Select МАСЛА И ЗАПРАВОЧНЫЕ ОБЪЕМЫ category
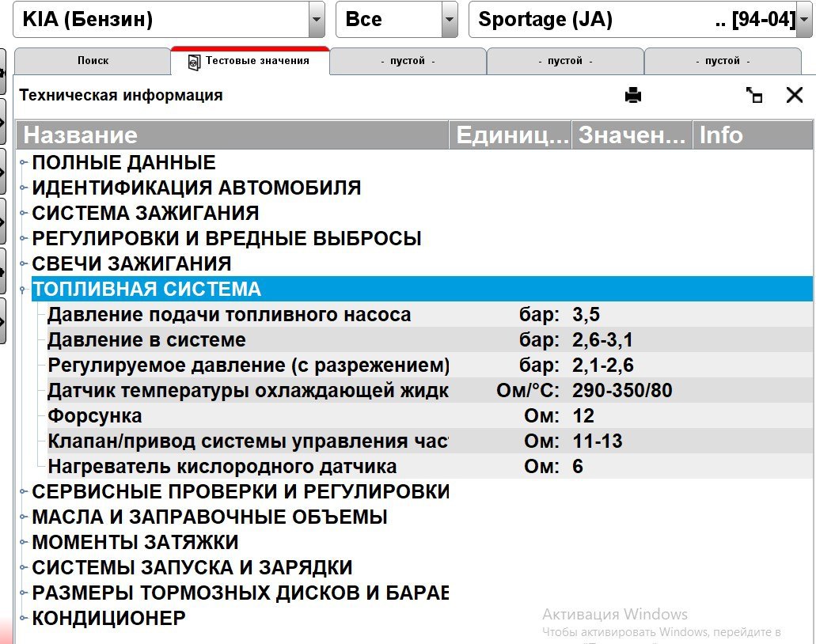The width and height of the screenshot is (816, 644). [209, 517]
